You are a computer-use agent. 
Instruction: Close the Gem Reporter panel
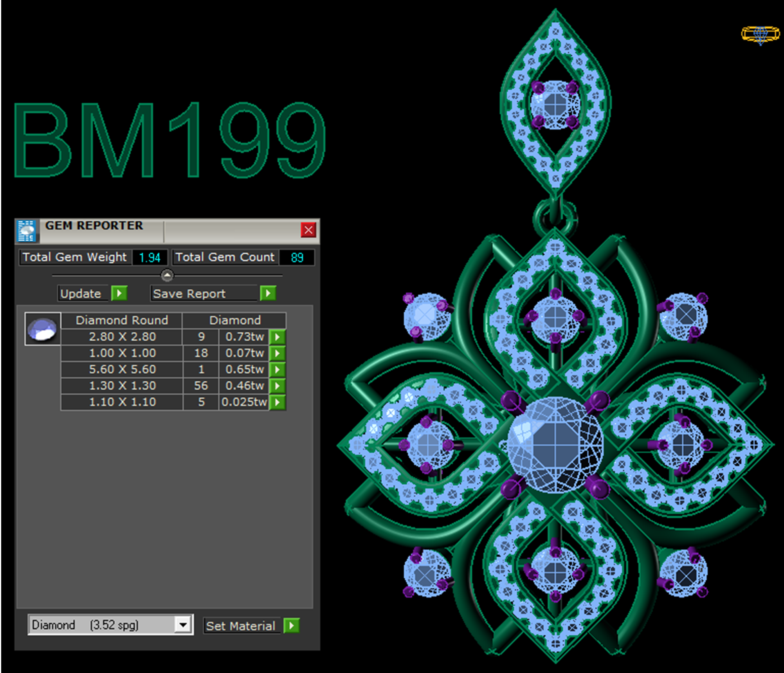coord(308,230)
